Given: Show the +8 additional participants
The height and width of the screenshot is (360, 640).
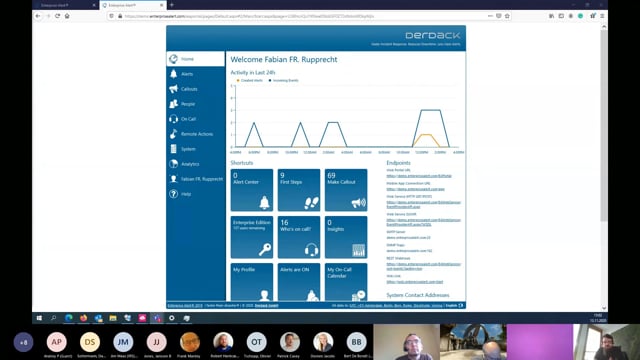Looking at the screenshot, I should pos(24,342).
